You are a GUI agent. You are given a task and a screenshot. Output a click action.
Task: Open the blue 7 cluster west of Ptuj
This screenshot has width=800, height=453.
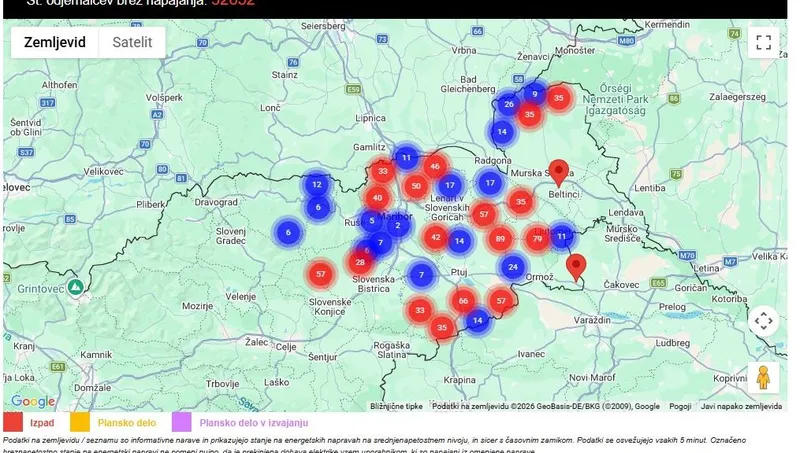(x=421, y=275)
